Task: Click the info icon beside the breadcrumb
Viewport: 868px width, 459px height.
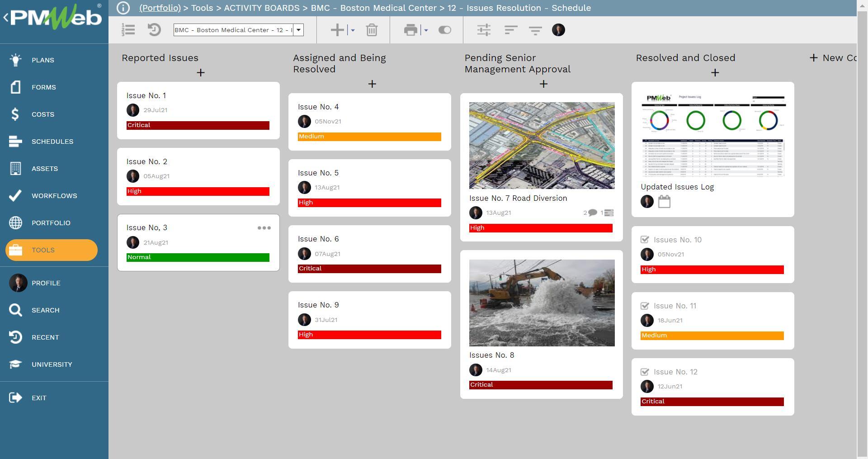Action: (x=123, y=8)
